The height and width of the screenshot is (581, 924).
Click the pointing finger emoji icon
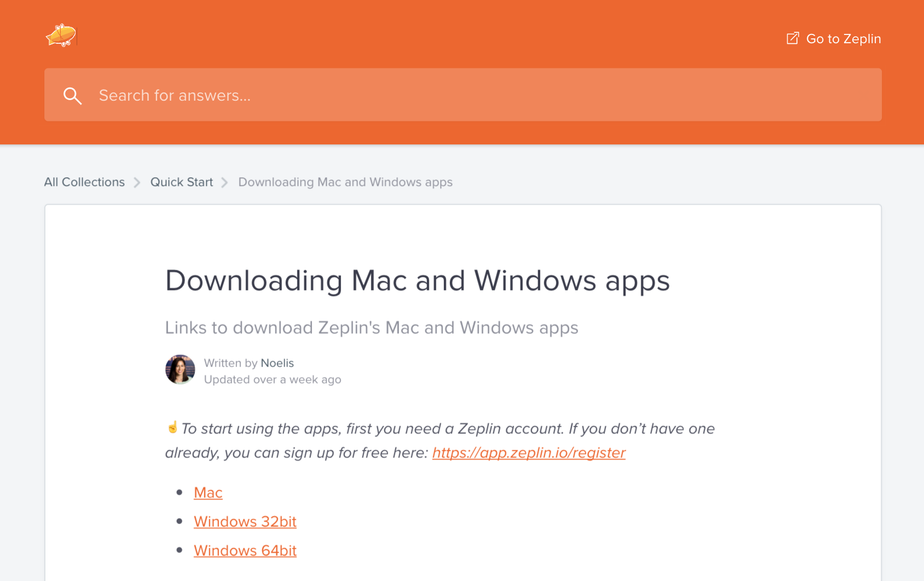pos(172,427)
